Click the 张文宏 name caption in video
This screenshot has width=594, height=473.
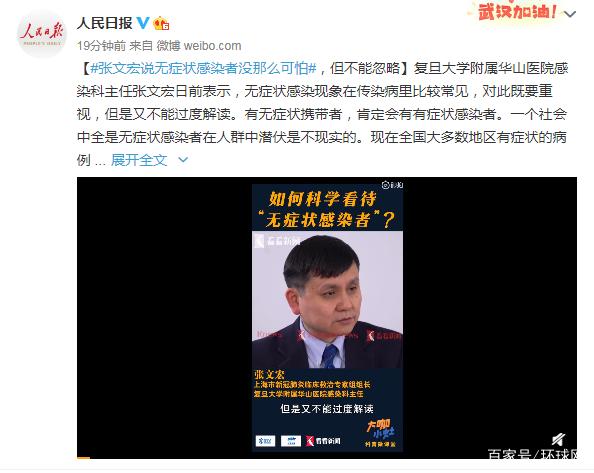click(269, 375)
